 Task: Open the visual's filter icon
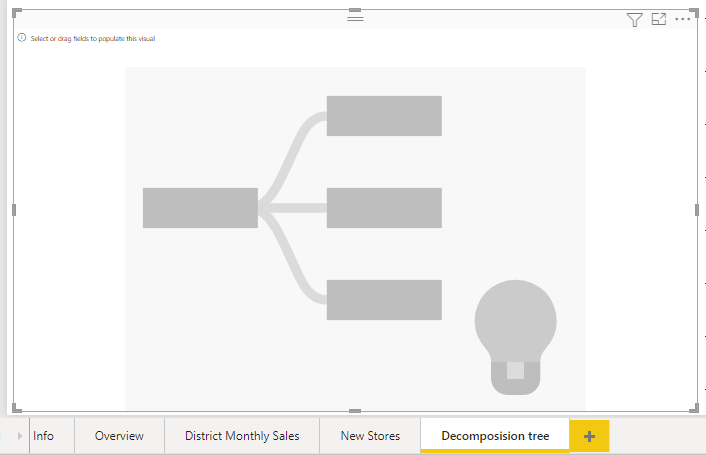click(x=634, y=19)
